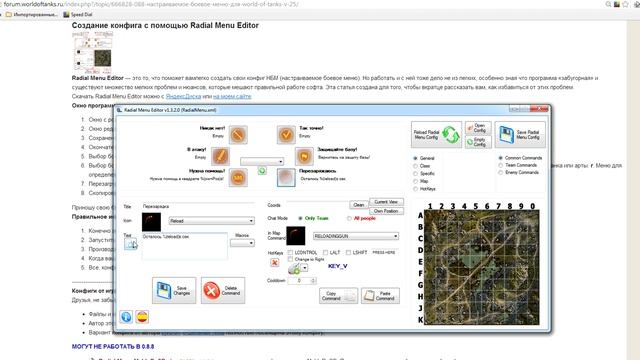This screenshot has width=640, height=360.
Task: Adjust the Cooldown spinner arrows
Action: 313,281
